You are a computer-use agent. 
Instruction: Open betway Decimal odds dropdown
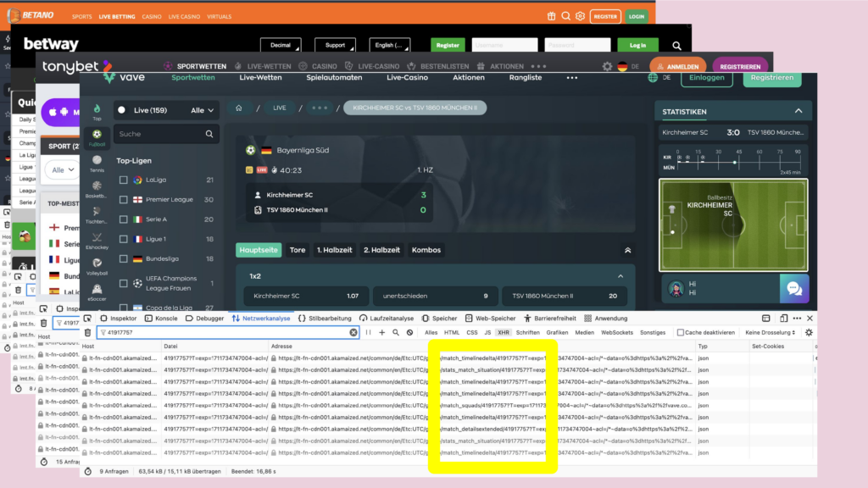click(281, 46)
